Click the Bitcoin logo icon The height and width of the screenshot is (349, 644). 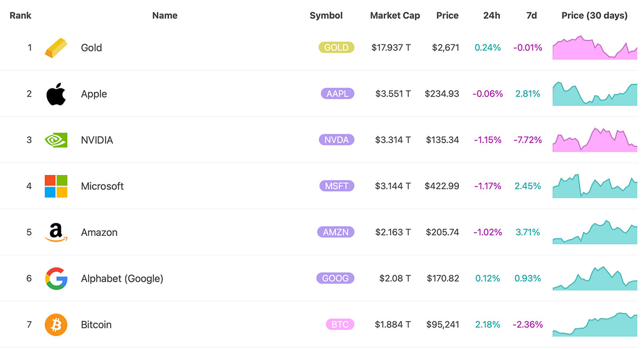(56, 324)
